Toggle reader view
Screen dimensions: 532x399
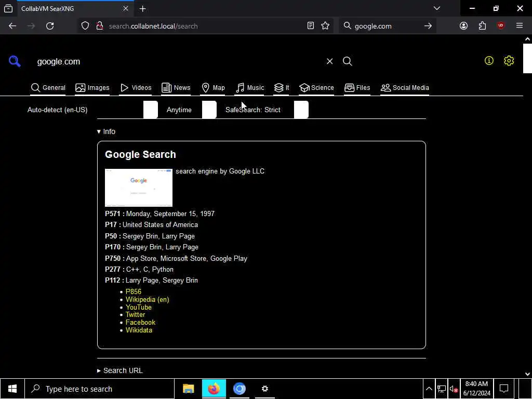point(311,26)
